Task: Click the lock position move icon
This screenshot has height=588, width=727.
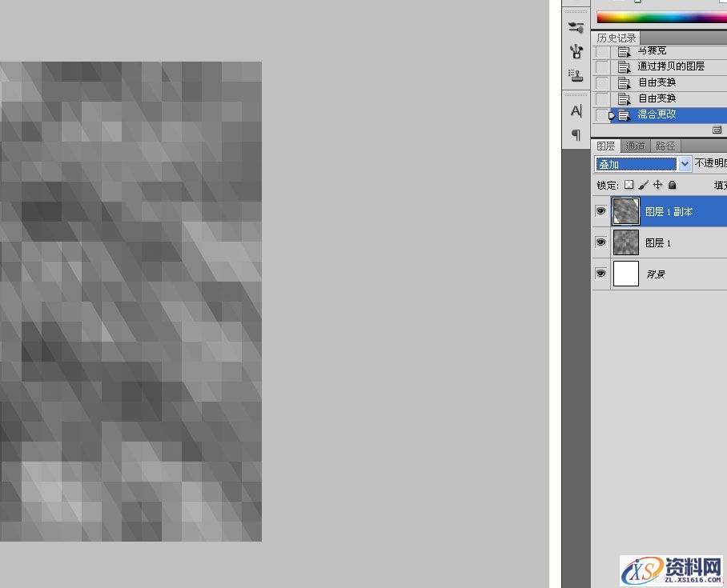Action: coord(657,185)
